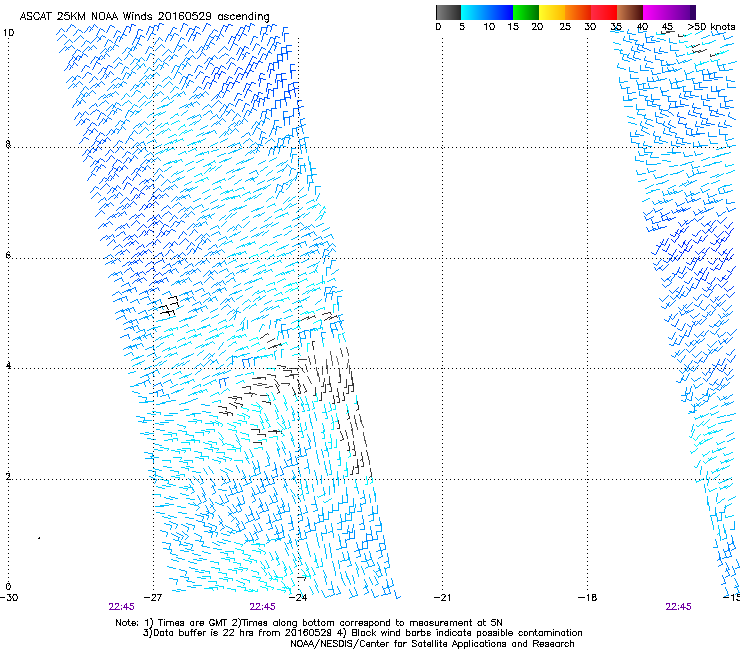Click the legend scale value "30"
The width and height of the screenshot is (740, 650).
click(x=590, y=27)
